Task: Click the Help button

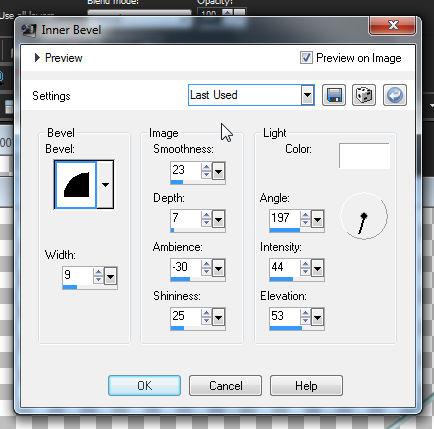Action: click(x=306, y=386)
